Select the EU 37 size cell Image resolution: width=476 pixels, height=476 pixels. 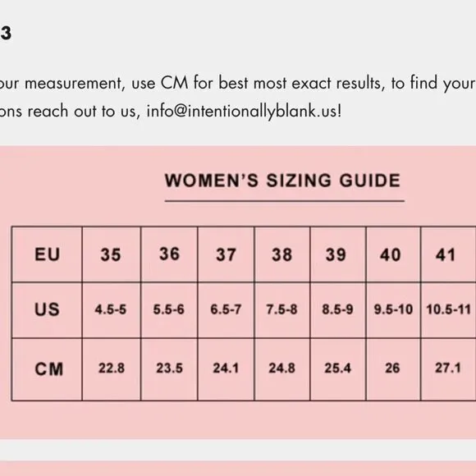tap(226, 254)
